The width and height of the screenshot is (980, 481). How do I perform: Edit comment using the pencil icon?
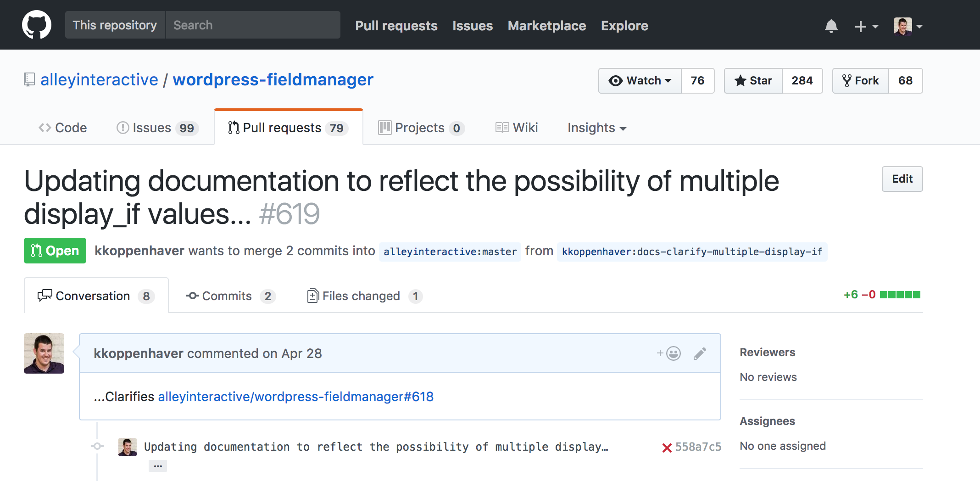point(700,353)
